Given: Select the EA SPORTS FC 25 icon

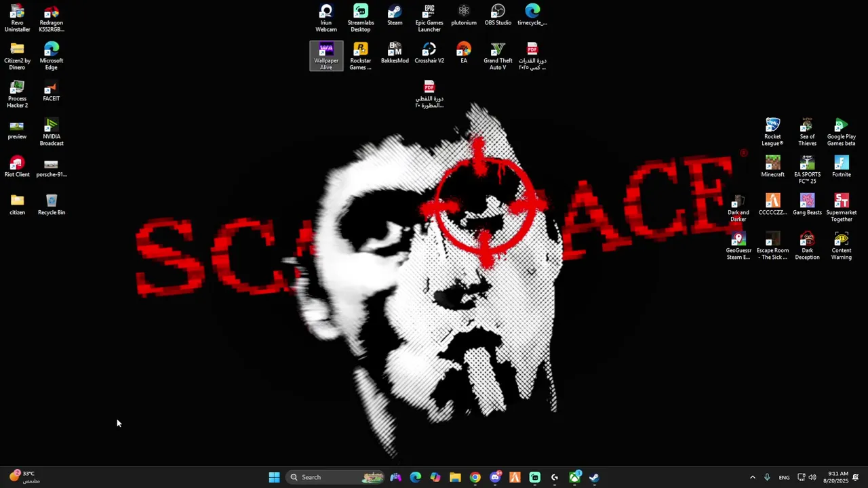Looking at the screenshot, I should (807, 170).
